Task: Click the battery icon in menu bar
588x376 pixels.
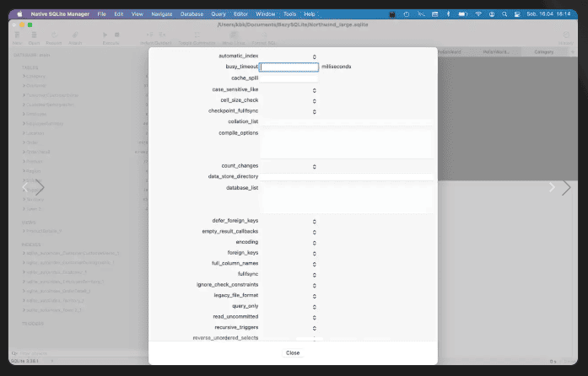Action: click(463, 13)
